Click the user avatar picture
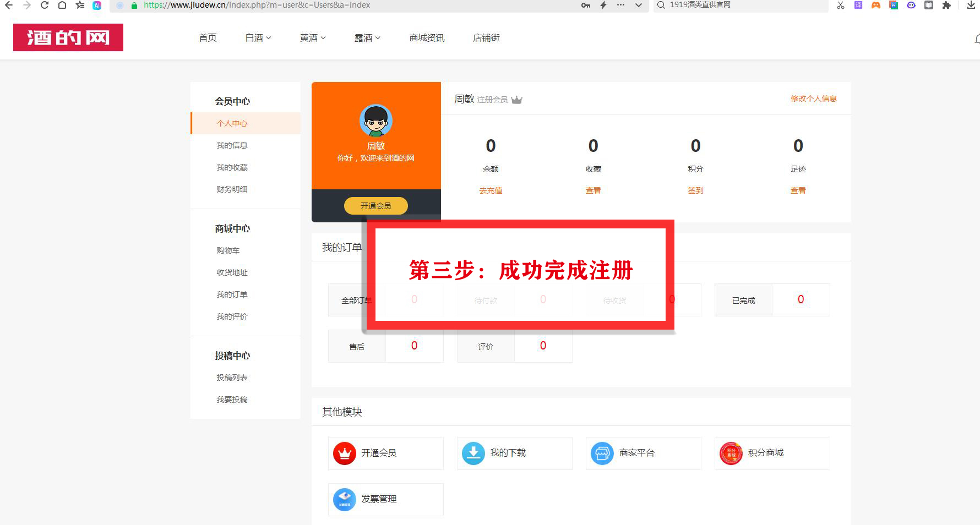This screenshot has width=980, height=525. click(x=376, y=121)
